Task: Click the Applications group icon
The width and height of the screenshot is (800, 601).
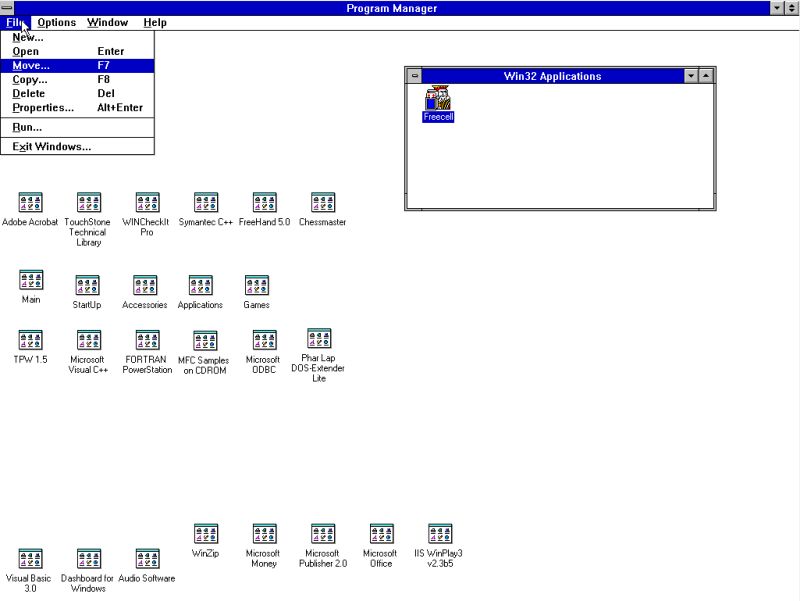Action: (x=201, y=285)
